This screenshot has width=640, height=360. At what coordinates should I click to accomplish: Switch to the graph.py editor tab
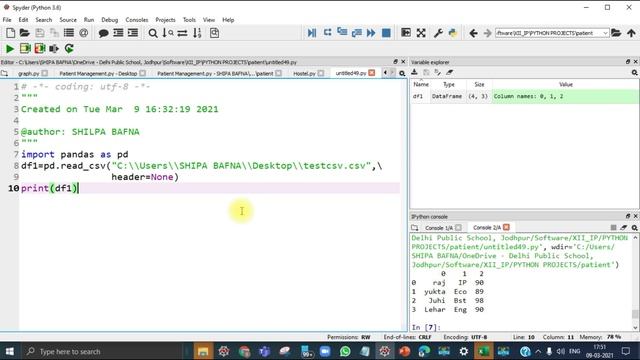pyautogui.click(x=29, y=73)
